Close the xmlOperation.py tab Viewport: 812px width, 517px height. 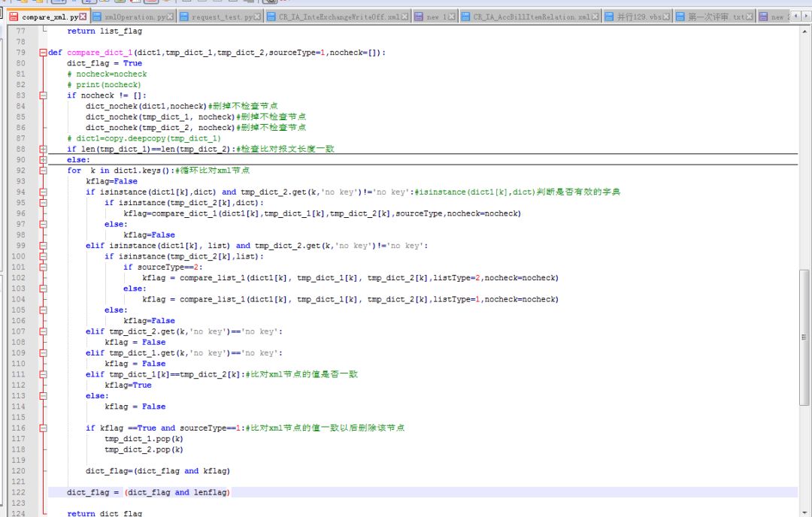170,17
